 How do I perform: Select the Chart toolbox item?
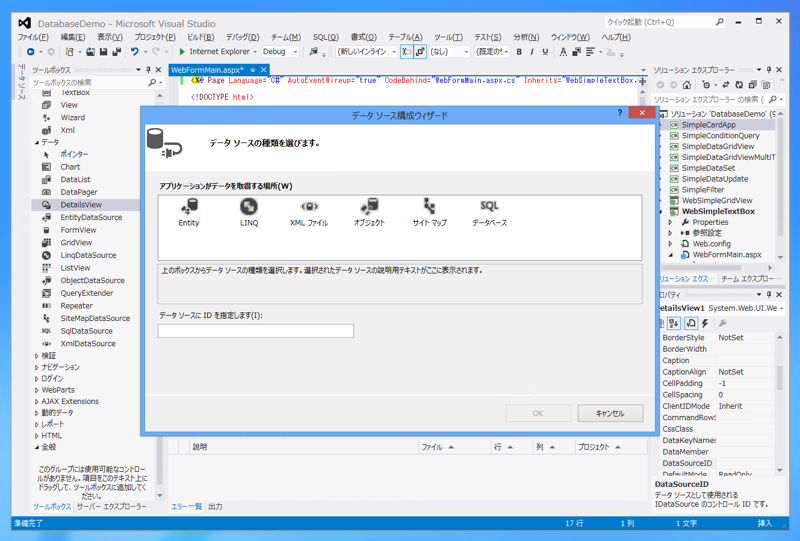coord(86,167)
